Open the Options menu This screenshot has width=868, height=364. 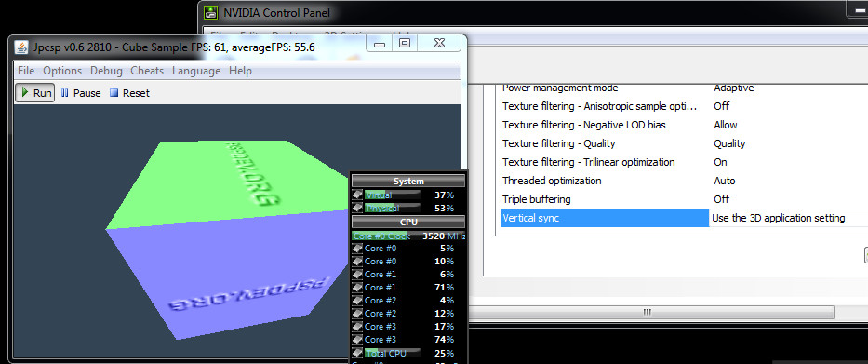62,71
